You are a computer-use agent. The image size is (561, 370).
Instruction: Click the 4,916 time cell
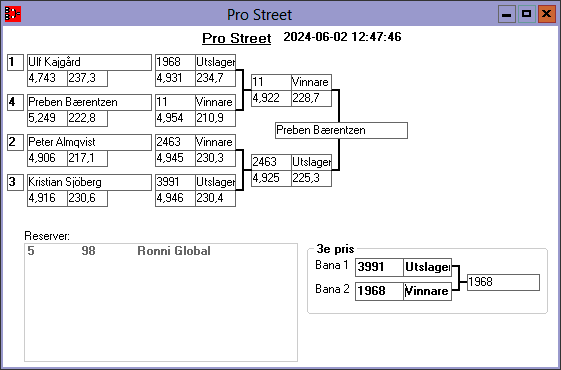pyautogui.click(x=47, y=199)
